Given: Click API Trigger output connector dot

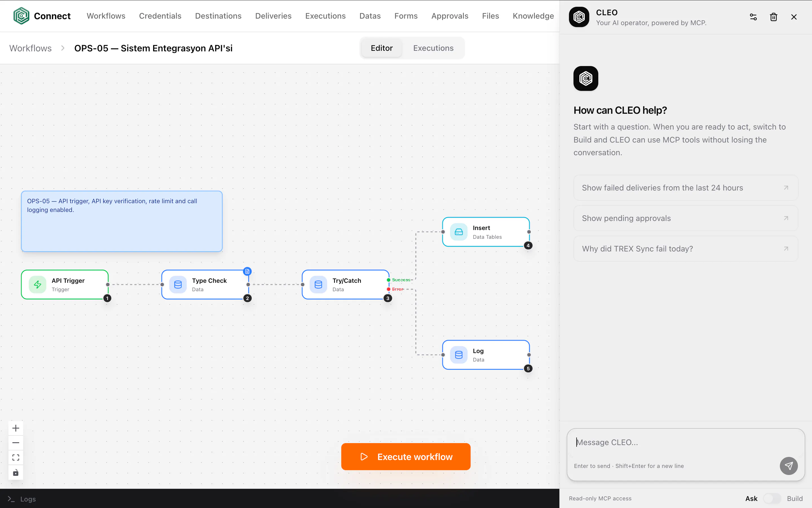Looking at the screenshot, I should pyautogui.click(x=108, y=284).
